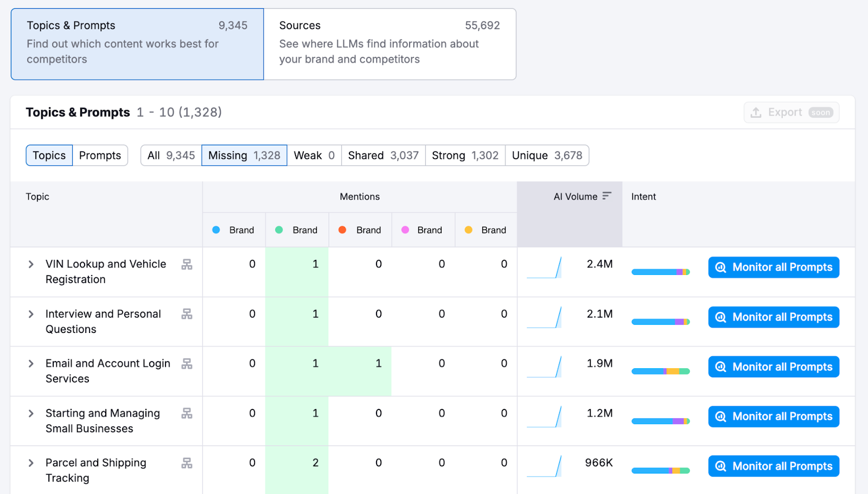868x494 pixels.
Task: Click trend sparkline for VIN Lookup row
Action: click(544, 268)
